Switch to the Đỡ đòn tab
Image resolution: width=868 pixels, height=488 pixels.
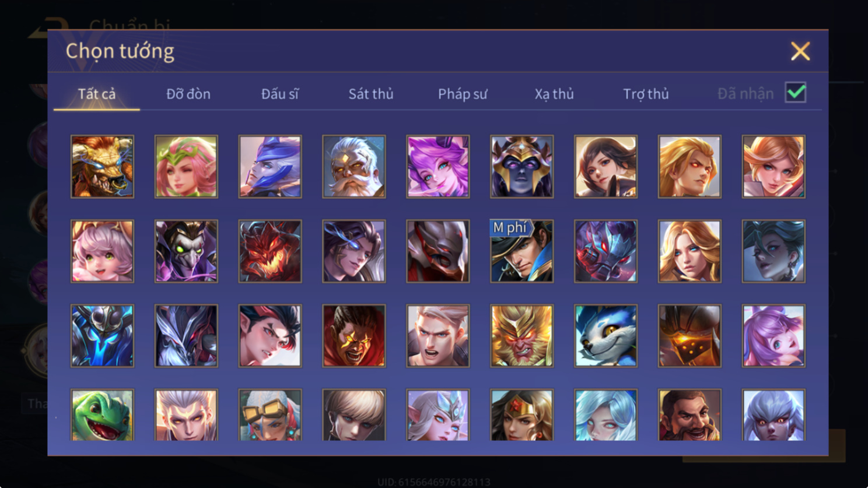188,94
